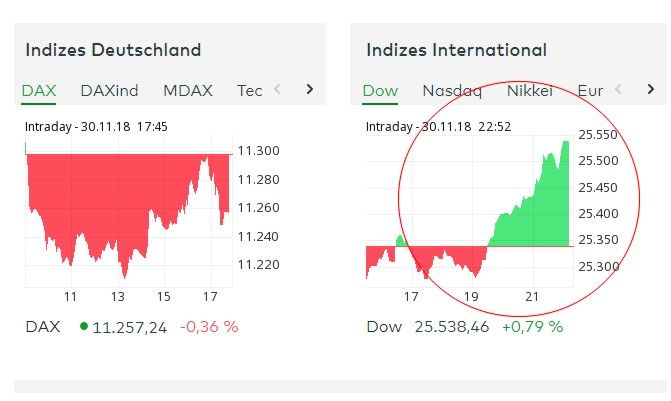Select the Dow tab

tap(380, 91)
